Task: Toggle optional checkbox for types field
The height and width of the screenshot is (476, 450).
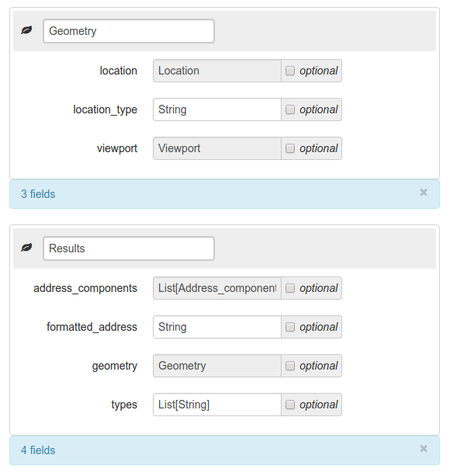Action: [290, 405]
